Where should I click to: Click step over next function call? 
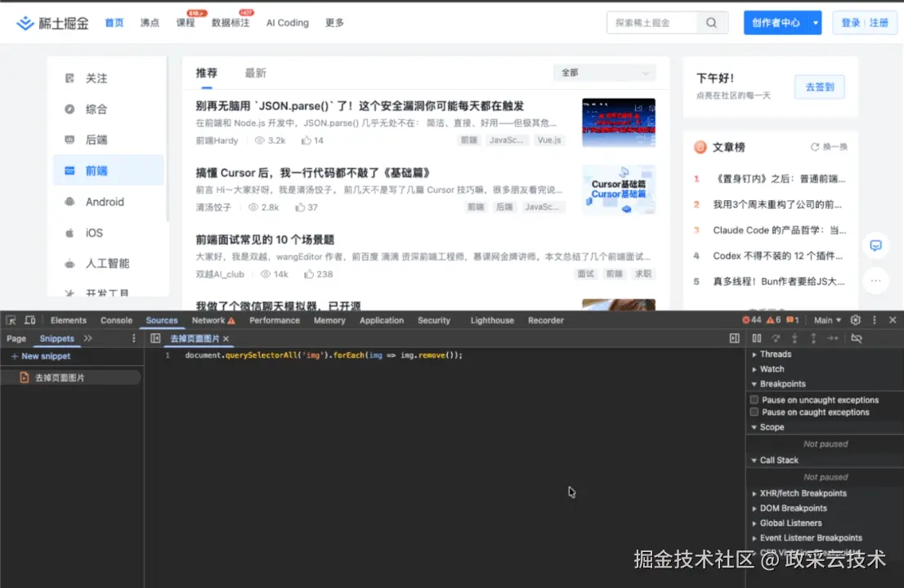tap(776, 339)
